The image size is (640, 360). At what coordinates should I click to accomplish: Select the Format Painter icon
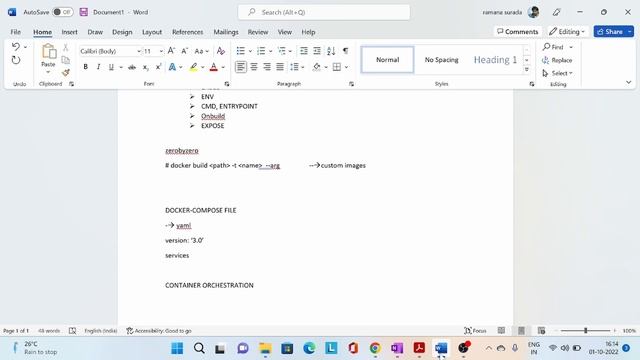[x=65, y=73]
